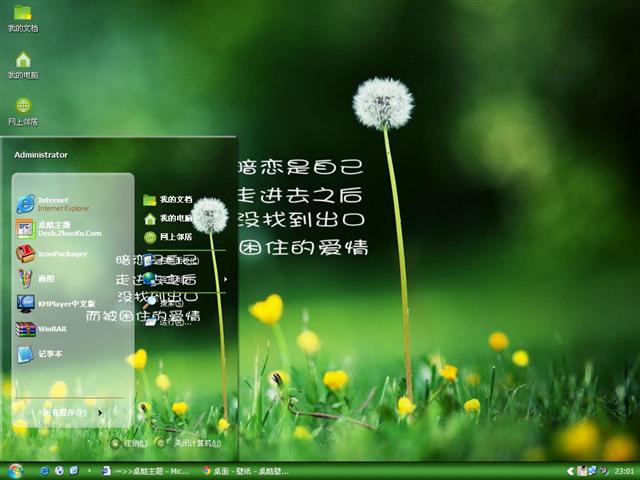This screenshot has height=480, width=640.
Task: Click the 注销(L) log off button
Action: pyautogui.click(x=129, y=443)
